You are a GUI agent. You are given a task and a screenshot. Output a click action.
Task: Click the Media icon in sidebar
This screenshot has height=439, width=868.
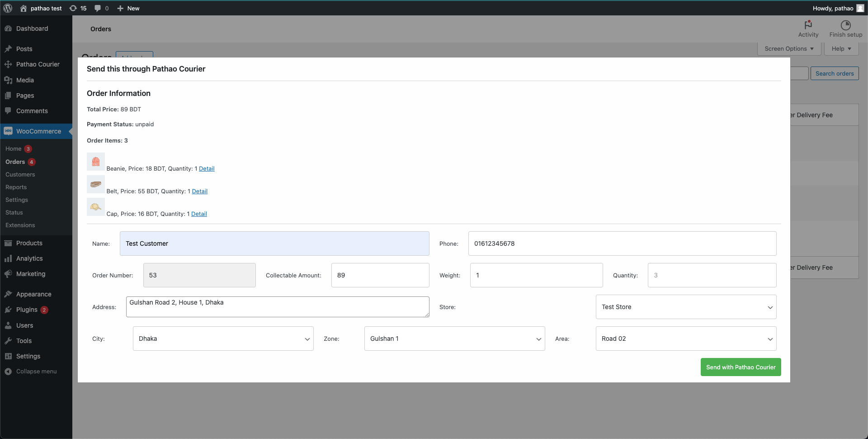pos(8,80)
